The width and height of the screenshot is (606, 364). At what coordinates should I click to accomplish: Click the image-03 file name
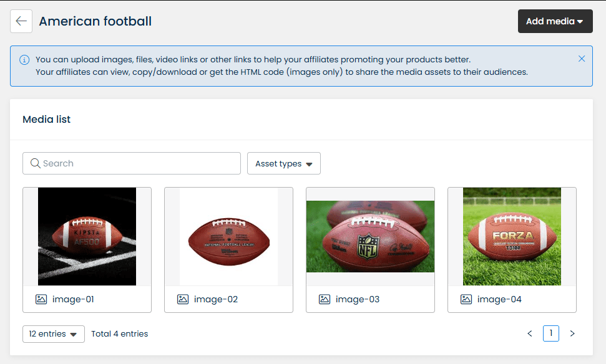click(x=358, y=299)
